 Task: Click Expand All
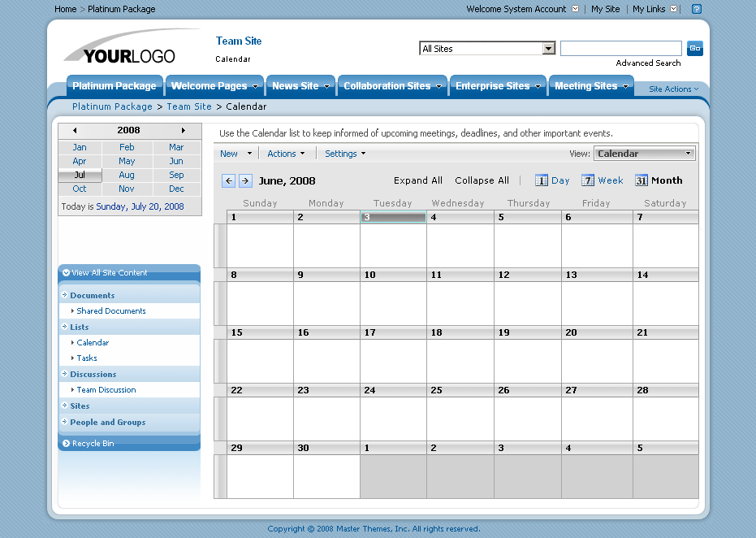click(x=417, y=180)
